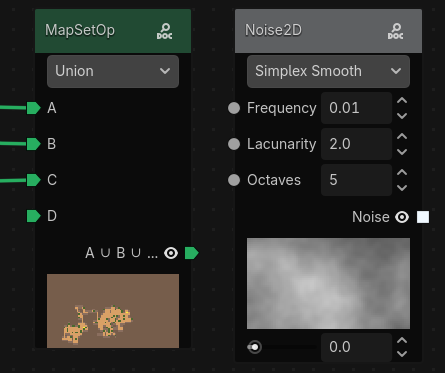This screenshot has height=373, width=445.
Task: Decrease the Octaves value with the down arrow
Action: click(402, 188)
